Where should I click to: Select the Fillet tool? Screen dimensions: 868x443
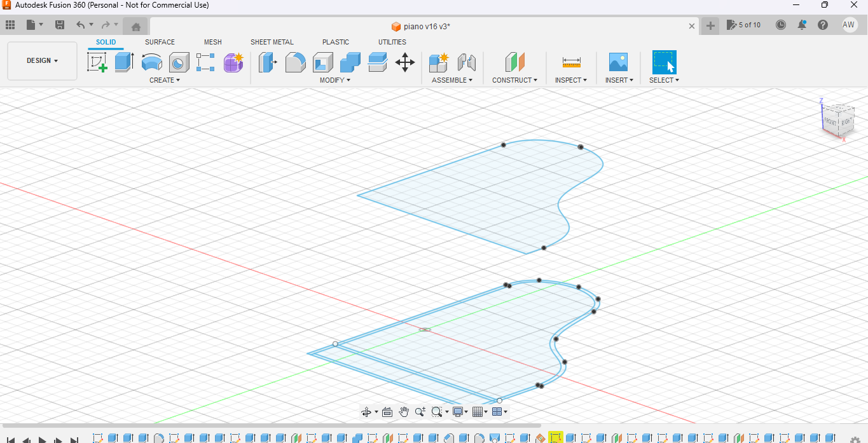295,62
